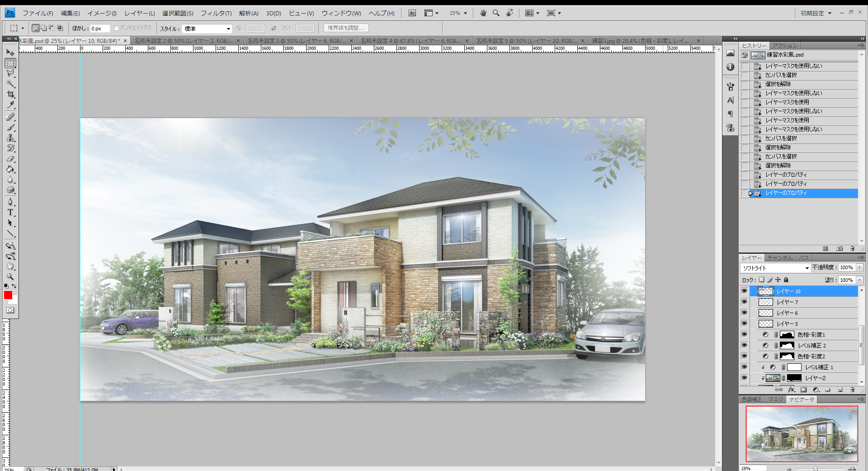Launch Bridge from the Br icon
The height and width of the screenshot is (471, 868).
click(x=412, y=13)
